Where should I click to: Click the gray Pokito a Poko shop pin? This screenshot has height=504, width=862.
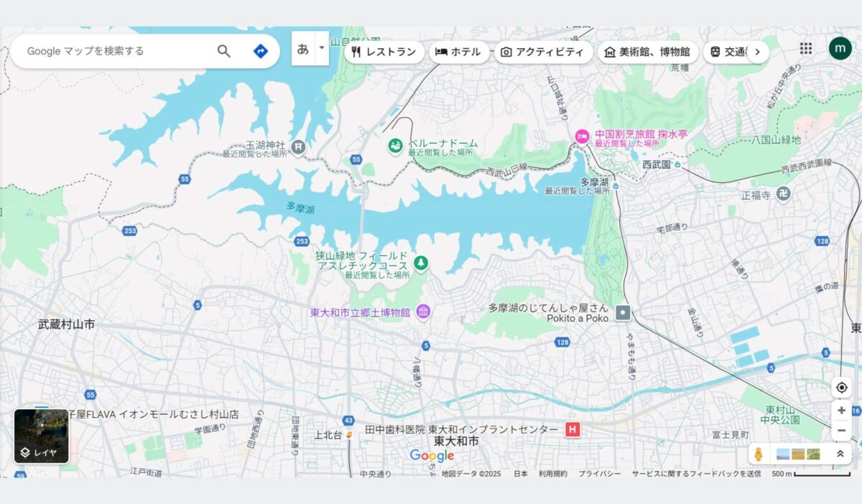click(623, 312)
